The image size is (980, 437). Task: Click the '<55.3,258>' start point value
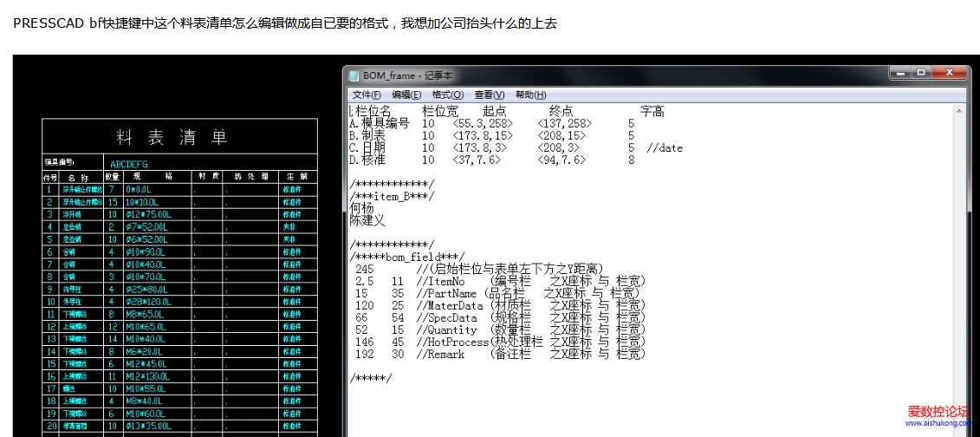[x=483, y=124]
